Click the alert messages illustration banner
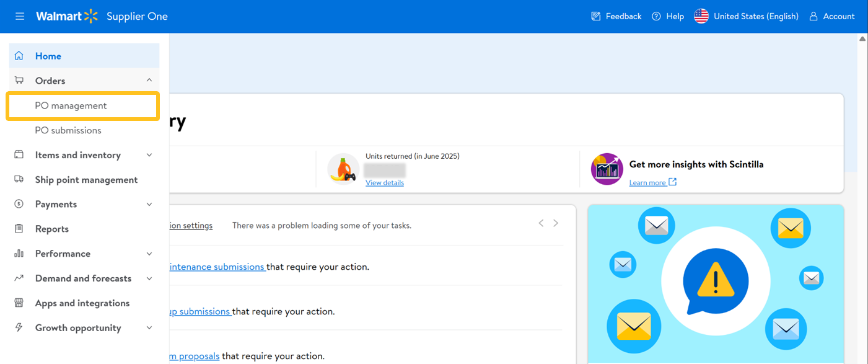The image size is (868, 364). coord(716,284)
